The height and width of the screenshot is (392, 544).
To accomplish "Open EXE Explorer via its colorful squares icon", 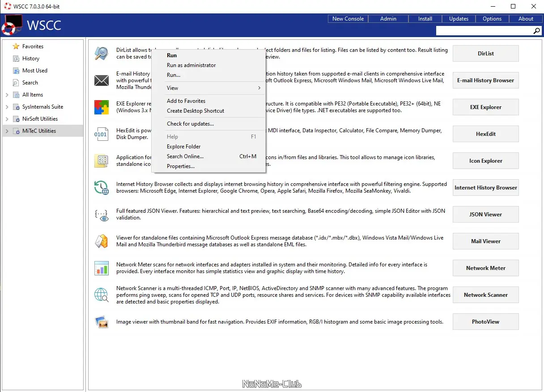I will tap(102, 107).
